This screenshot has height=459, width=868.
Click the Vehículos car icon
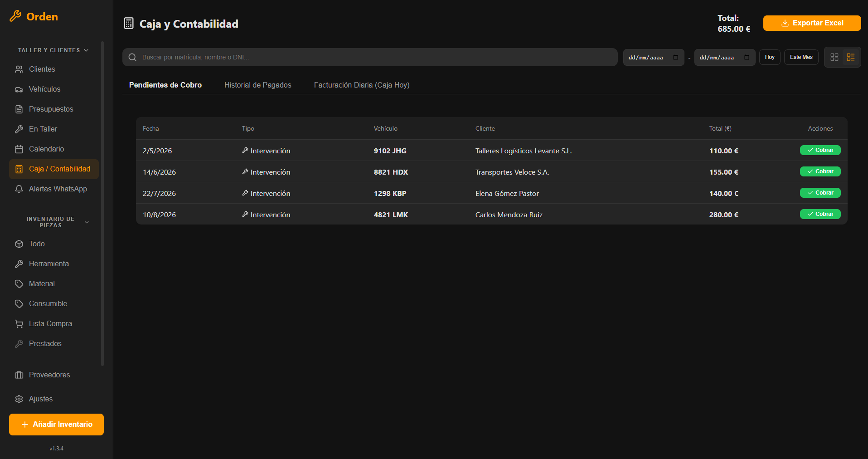[19, 89]
